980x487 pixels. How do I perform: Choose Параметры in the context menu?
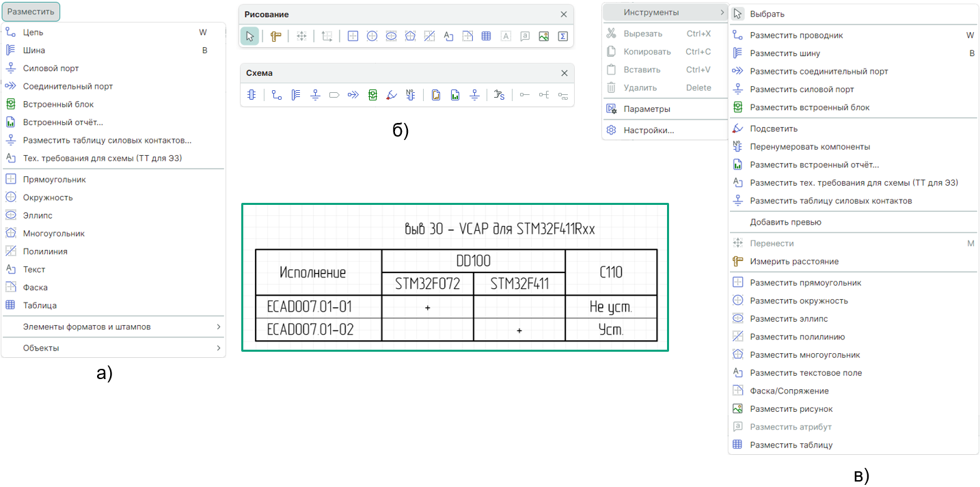(x=646, y=109)
